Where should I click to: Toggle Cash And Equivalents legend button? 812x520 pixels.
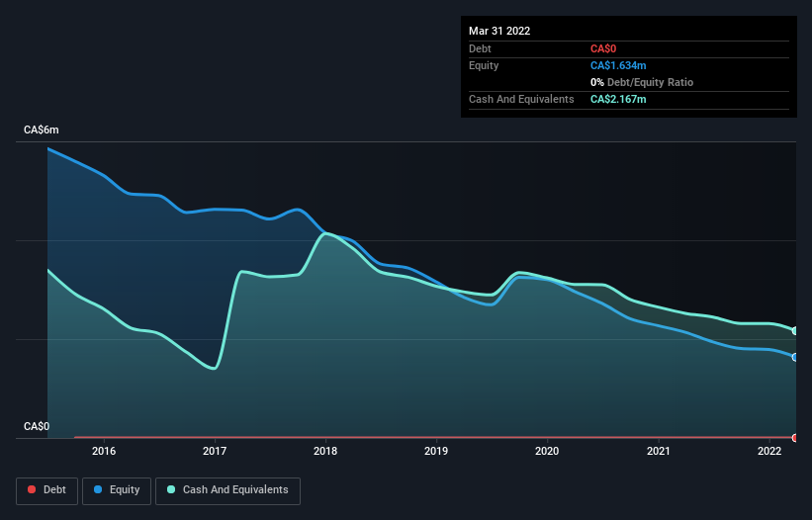tap(227, 490)
